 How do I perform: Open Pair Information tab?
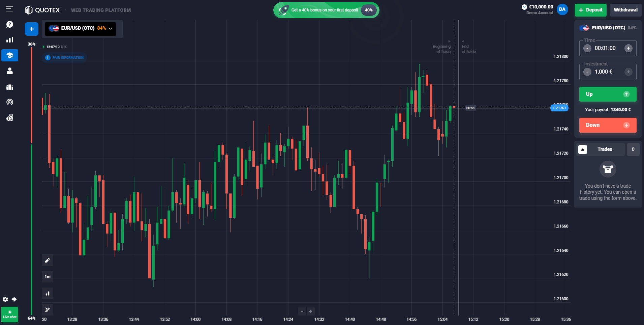(64, 57)
